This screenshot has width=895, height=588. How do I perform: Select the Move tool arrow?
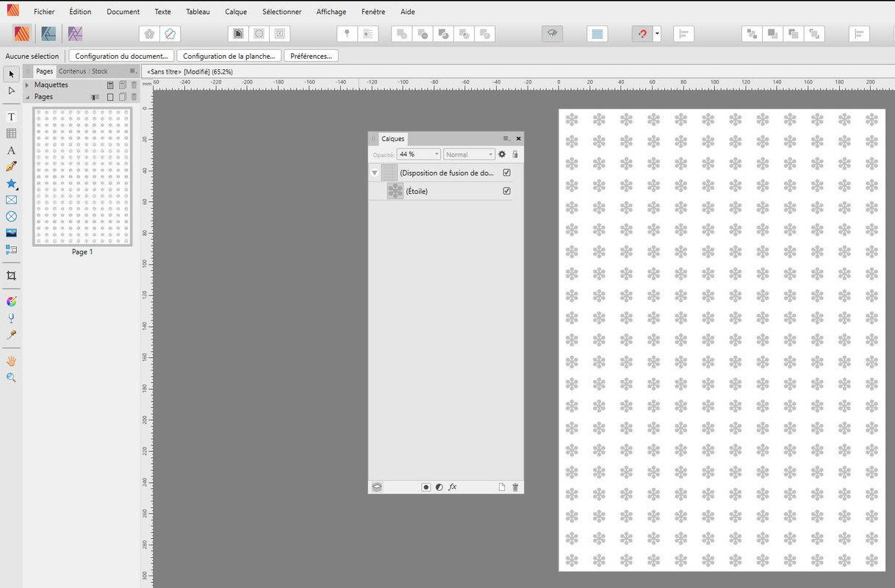tap(11, 74)
